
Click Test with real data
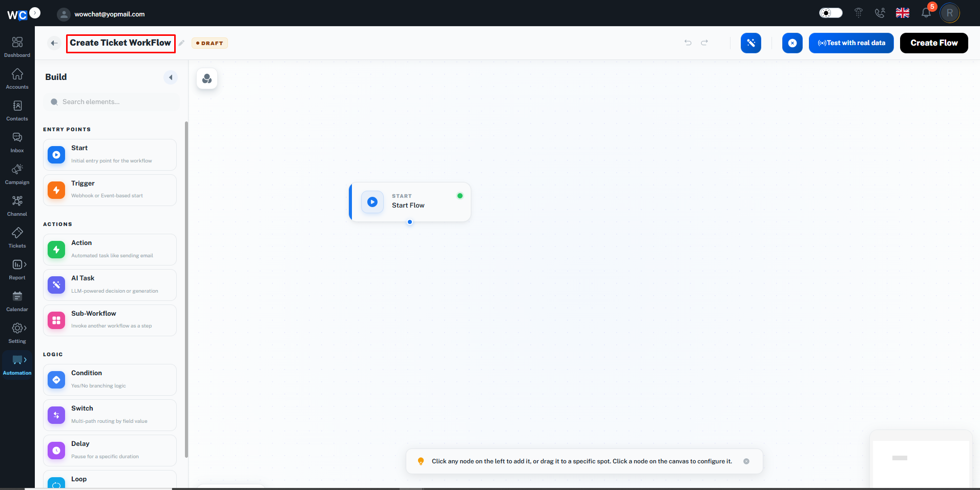pyautogui.click(x=851, y=43)
